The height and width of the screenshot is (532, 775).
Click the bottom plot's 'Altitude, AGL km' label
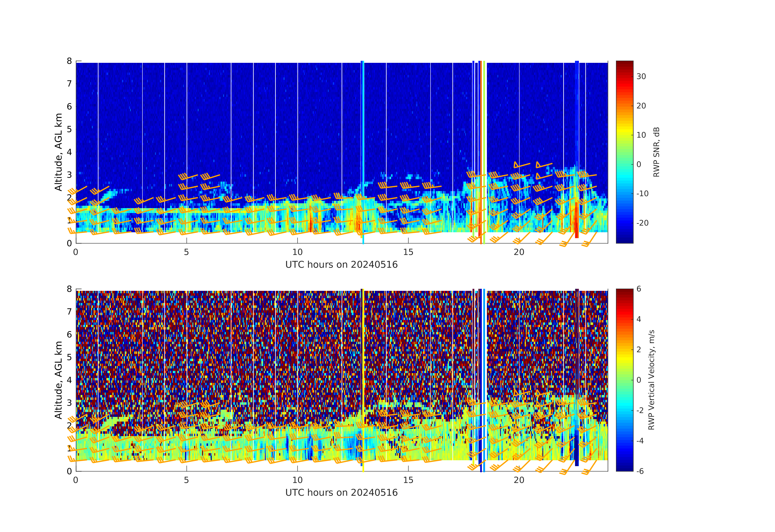click(59, 380)
